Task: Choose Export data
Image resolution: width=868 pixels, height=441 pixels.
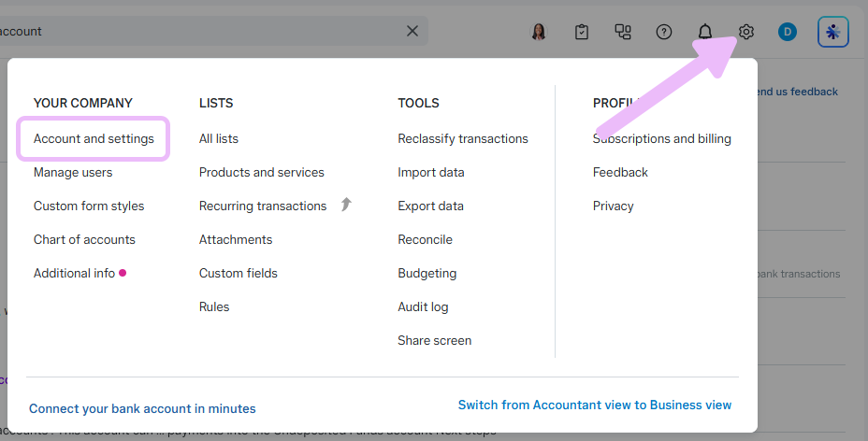Action: [430, 206]
